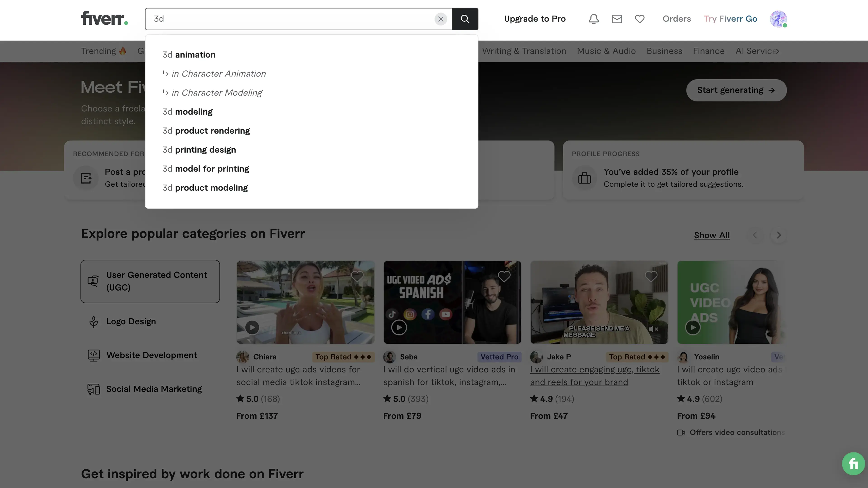Open the favorites heart in the header
Image resolution: width=868 pixels, height=488 pixels.
click(639, 19)
